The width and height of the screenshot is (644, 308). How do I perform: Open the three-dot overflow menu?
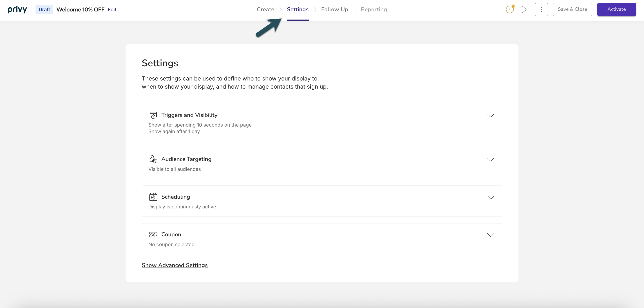coord(541,9)
